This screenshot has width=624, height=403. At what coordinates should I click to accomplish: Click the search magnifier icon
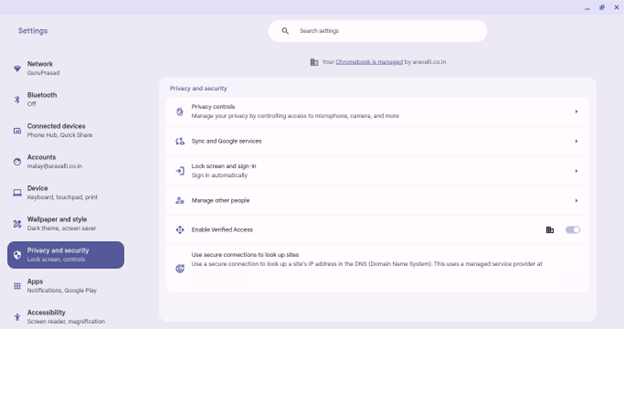tap(285, 31)
